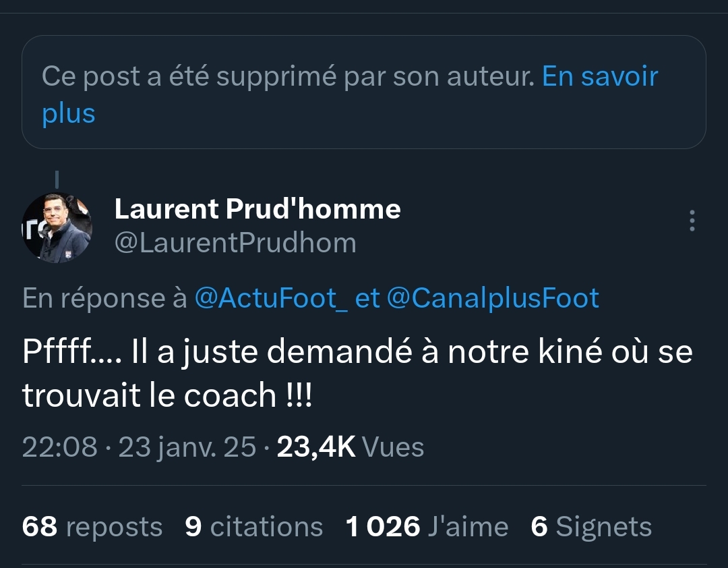Click the 6 Signets count

[x=591, y=527]
